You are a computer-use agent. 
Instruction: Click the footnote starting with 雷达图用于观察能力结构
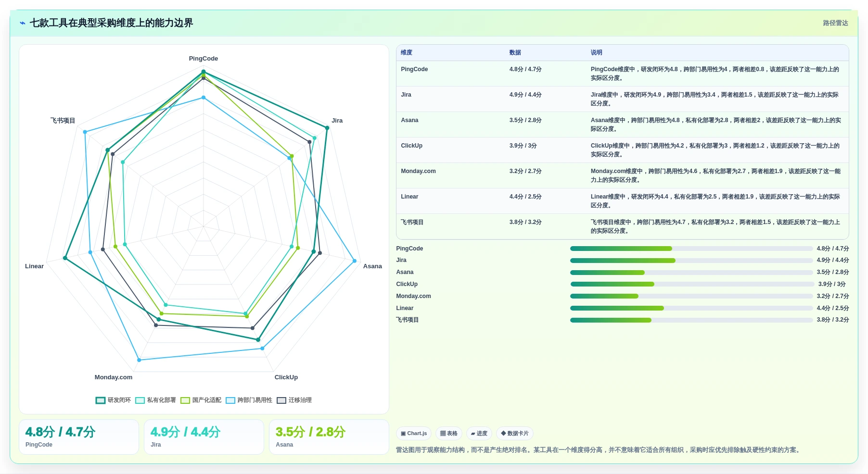(598, 450)
